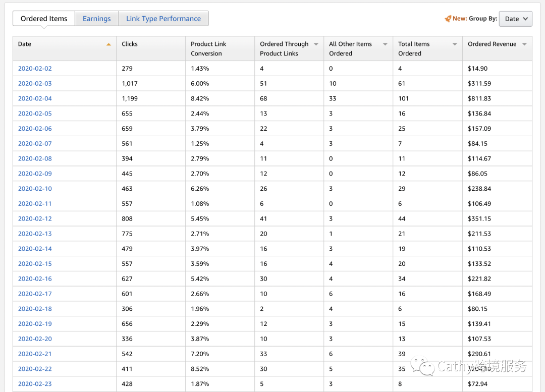The width and height of the screenshot is (545, 392).
Task: Click sort arrow on Ordered Through Product Links
Action: (316, 44)
